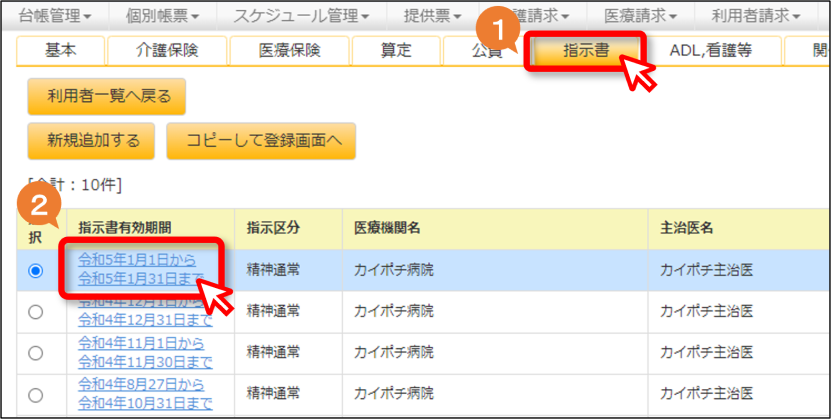
Task: Go to the ADL,看護等 tab
Action: (x=711, y=50)
